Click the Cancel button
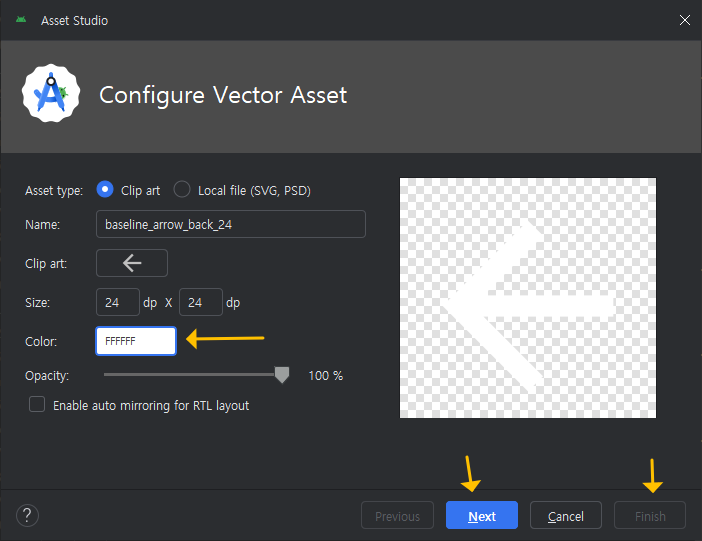The image size is (702, 541). tap(566, 515)
